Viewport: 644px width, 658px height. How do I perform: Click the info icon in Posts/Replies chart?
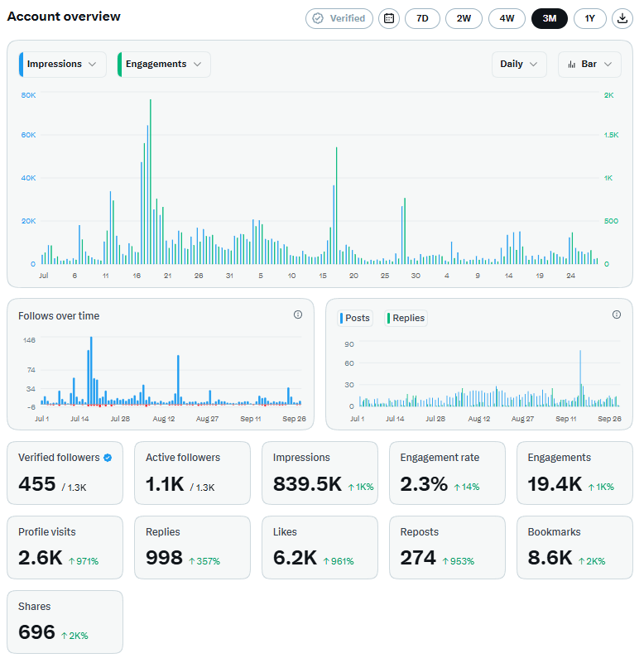pyautogui.click(x=617, y=315)
